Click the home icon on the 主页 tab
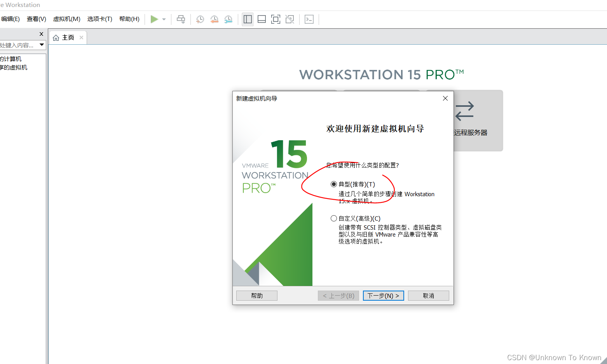Screen dimensions: 607x364 (56, 38)
